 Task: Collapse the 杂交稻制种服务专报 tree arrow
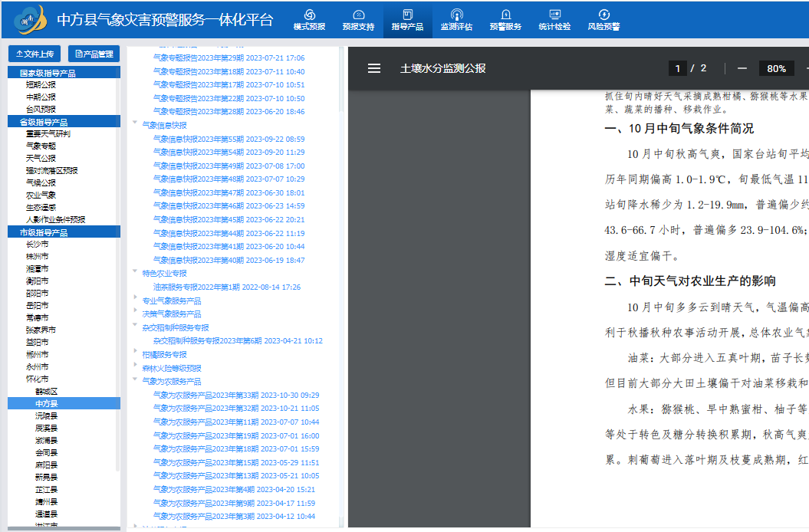(x=135, y=324)
